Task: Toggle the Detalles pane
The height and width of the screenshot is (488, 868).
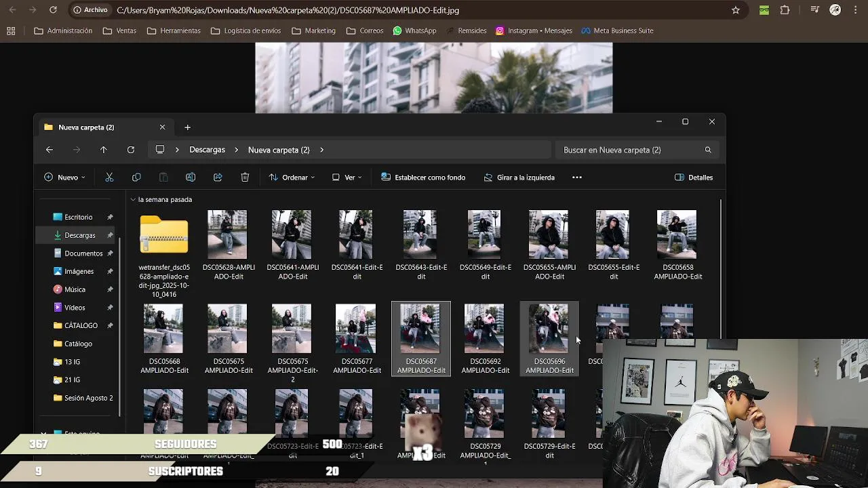Action: point(694,178)
